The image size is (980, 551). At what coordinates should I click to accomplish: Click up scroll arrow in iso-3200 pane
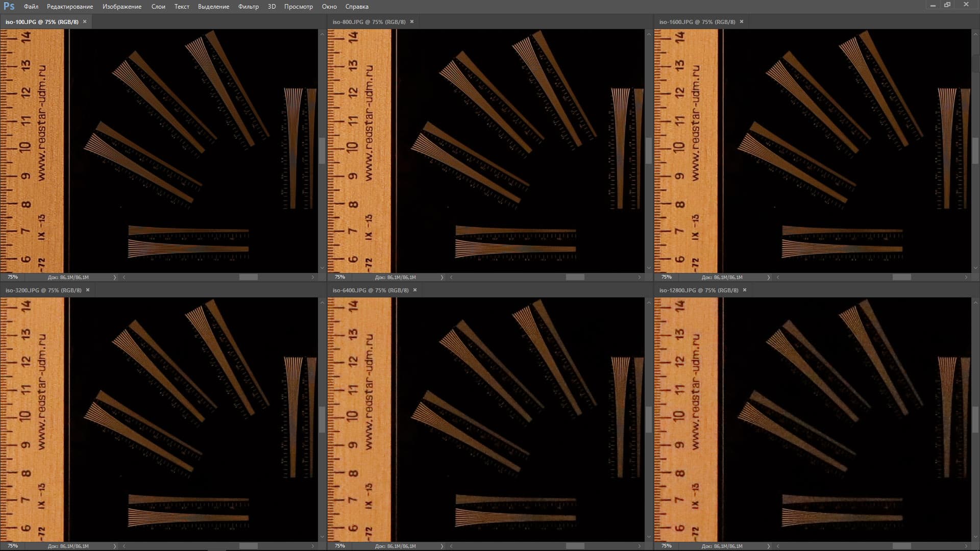point(322,303)
